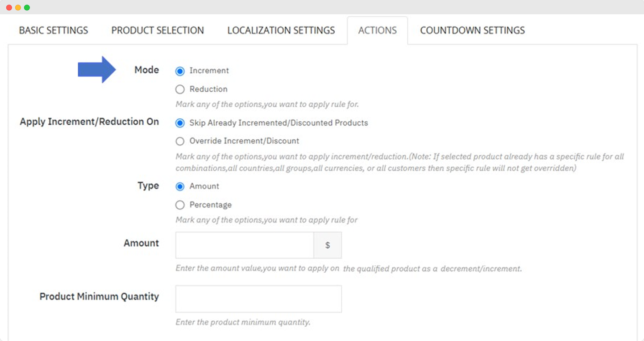This screenshot has width=644, height=341.
Task: Click the dollar sign currency addon
Action: coord(328,245)
